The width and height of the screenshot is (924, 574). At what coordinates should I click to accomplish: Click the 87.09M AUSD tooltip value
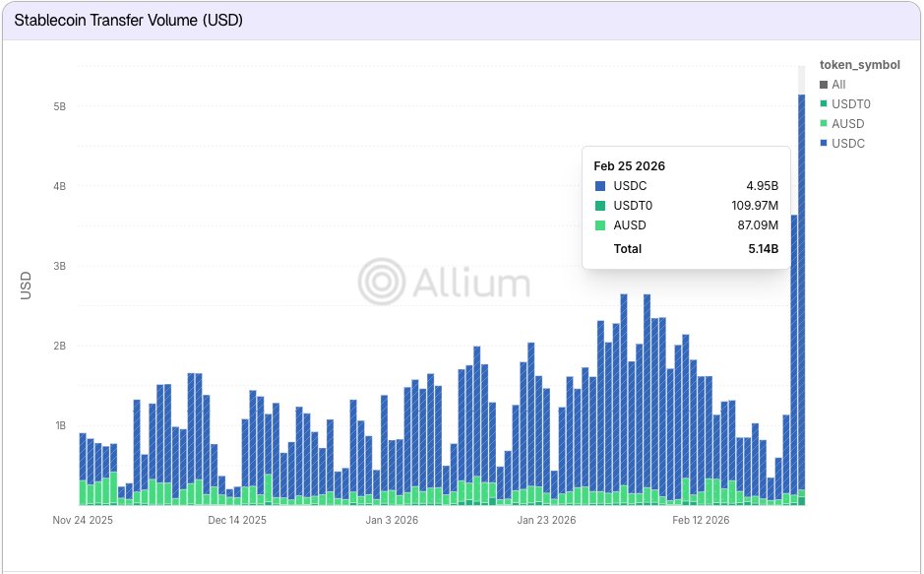pos(758,225)
